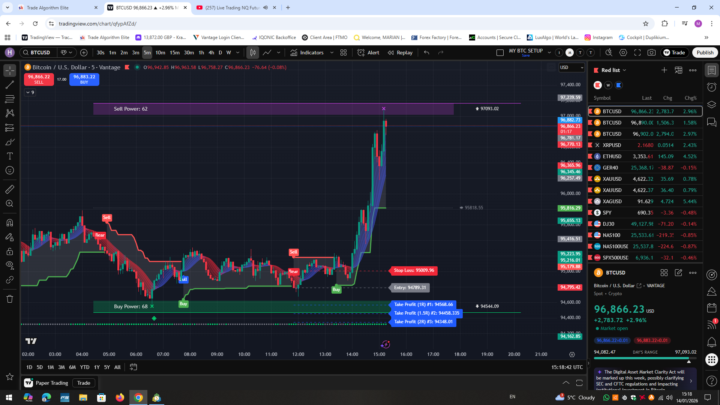Open go to date calendar icon
The width and height of the screenshot is (720, 405).
click(133, 367)
